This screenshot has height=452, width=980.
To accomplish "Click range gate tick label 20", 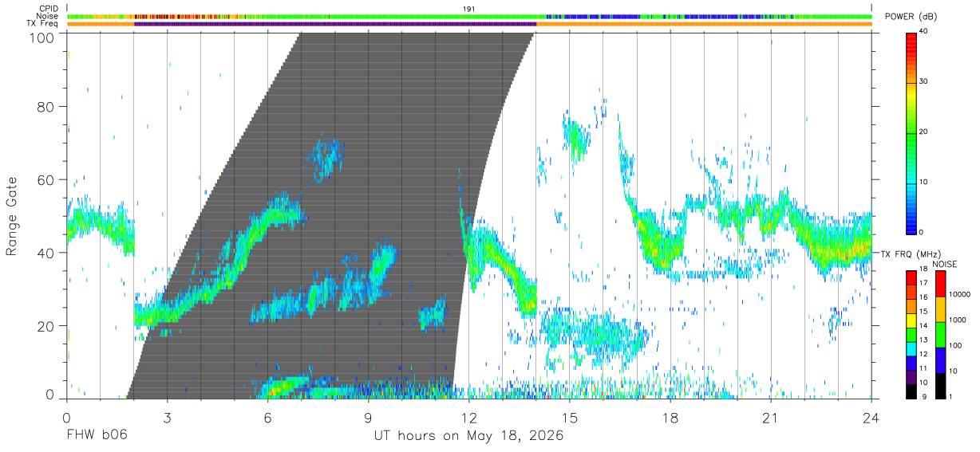I will (x=47, y=326).
